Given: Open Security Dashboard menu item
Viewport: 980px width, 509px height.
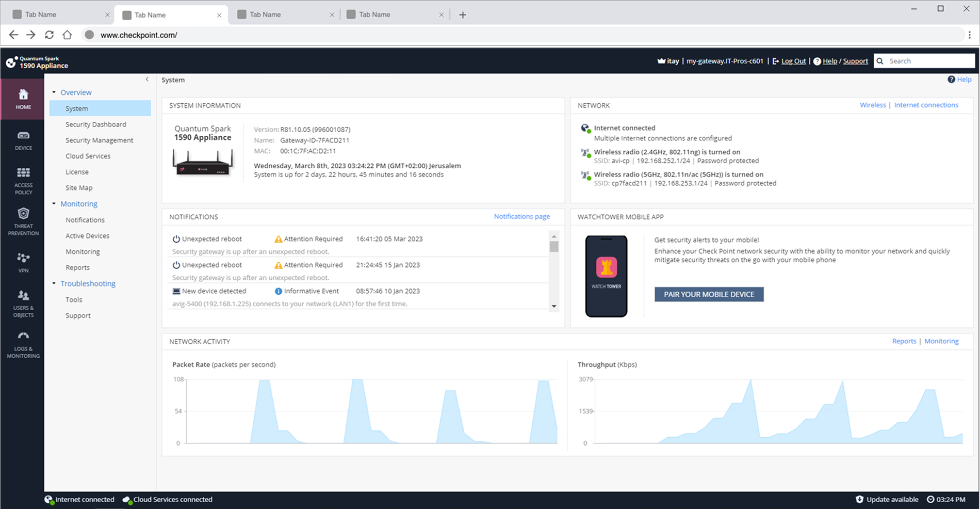Looking at the screenshot, I should [x=95, y=124].
